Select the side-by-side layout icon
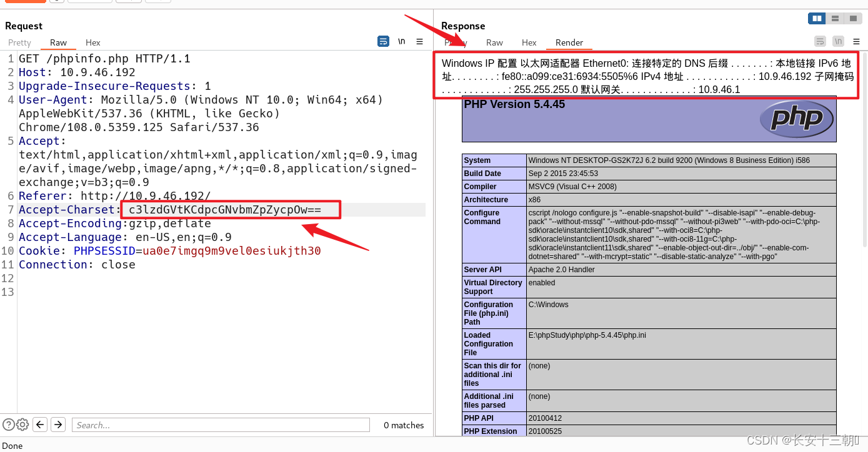The width and height of the screenshot is (868, 452). (817, 18)
